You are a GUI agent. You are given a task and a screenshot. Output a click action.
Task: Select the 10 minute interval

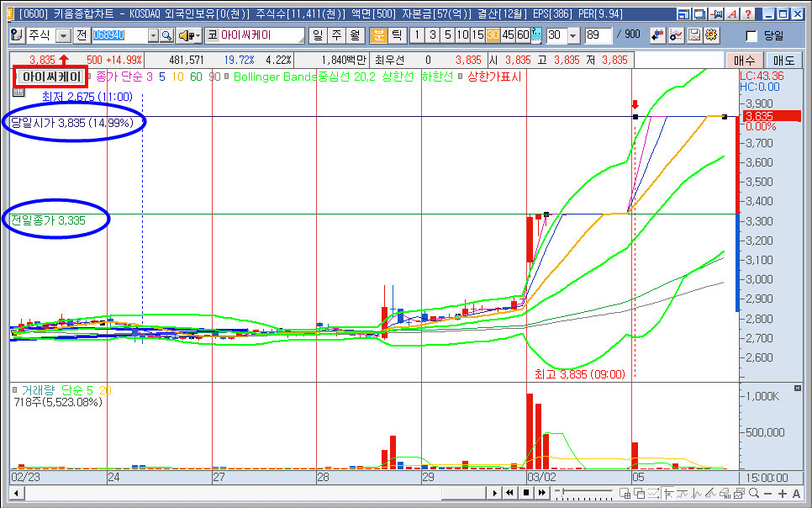pyautogui.click(x=462, y=35)
